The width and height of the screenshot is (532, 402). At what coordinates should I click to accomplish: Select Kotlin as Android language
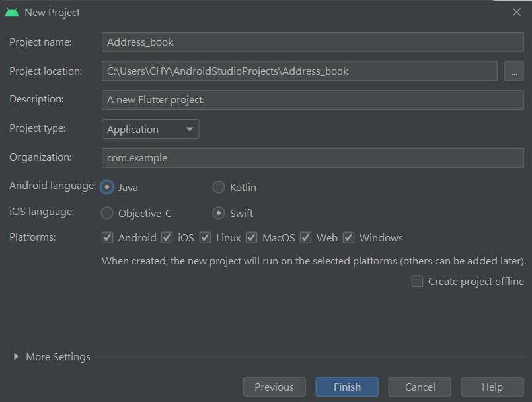click(219, 187)
